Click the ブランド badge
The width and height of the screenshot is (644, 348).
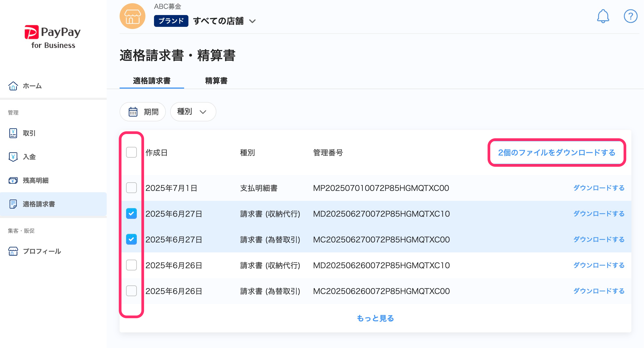[171, 21]
